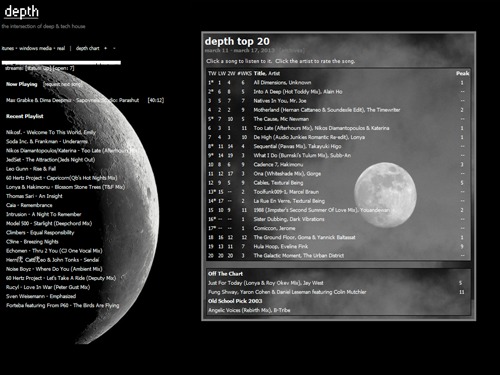
Task: Click the plus link beside depth chart
Action: tap(106, 48)
